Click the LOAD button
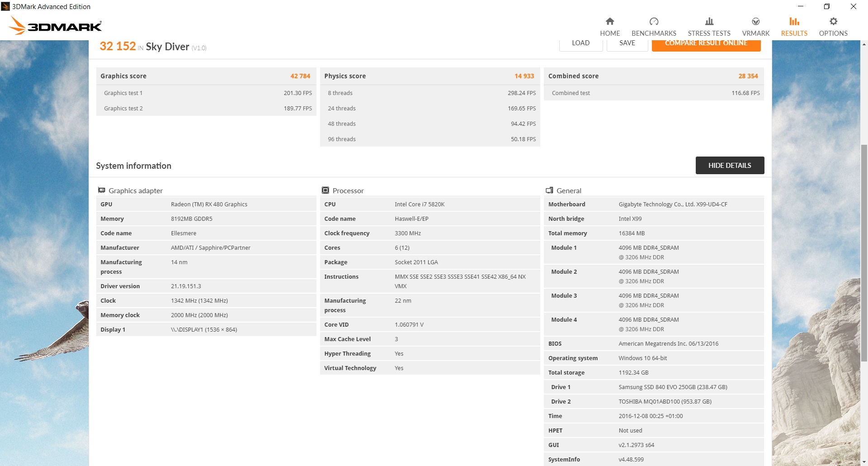The width and height of the screenshot is (868, 466). coord(581,45)
